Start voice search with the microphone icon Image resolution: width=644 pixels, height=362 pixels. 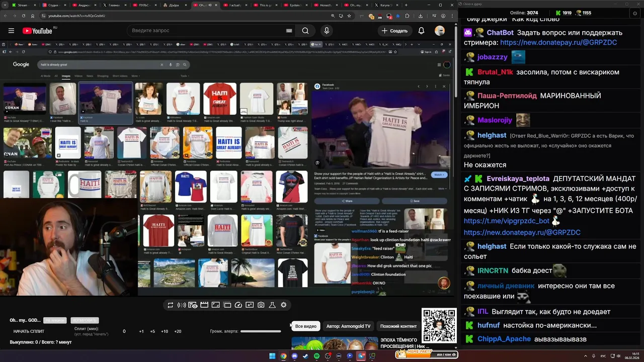327,31
